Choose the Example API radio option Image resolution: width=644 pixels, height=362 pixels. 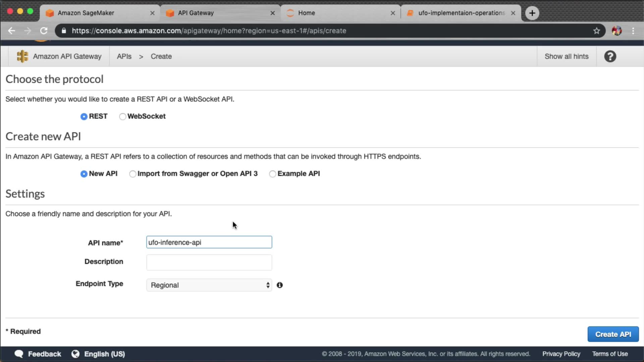coord(273,174)
